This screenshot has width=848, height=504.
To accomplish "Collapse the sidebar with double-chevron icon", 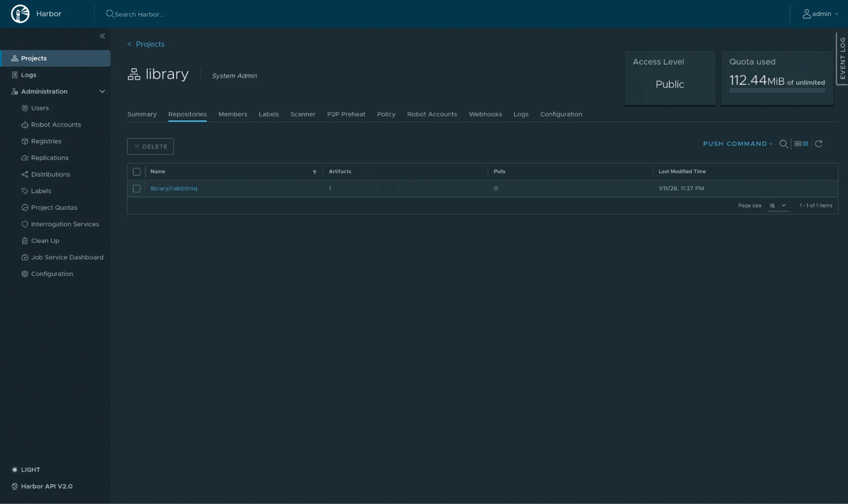I will coord(102,36).
